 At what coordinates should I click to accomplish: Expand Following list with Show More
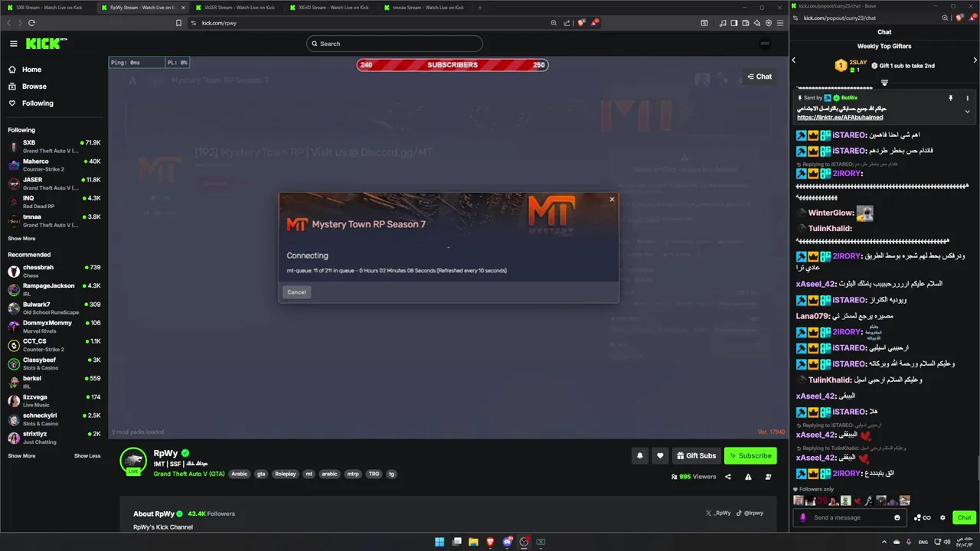(x=21, y=239)
